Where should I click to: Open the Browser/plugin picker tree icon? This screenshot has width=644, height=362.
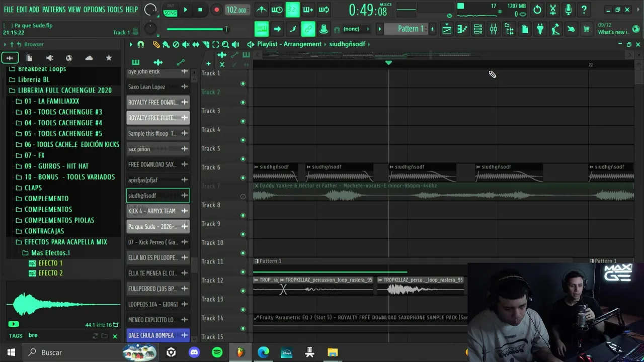tap(509, 29)
